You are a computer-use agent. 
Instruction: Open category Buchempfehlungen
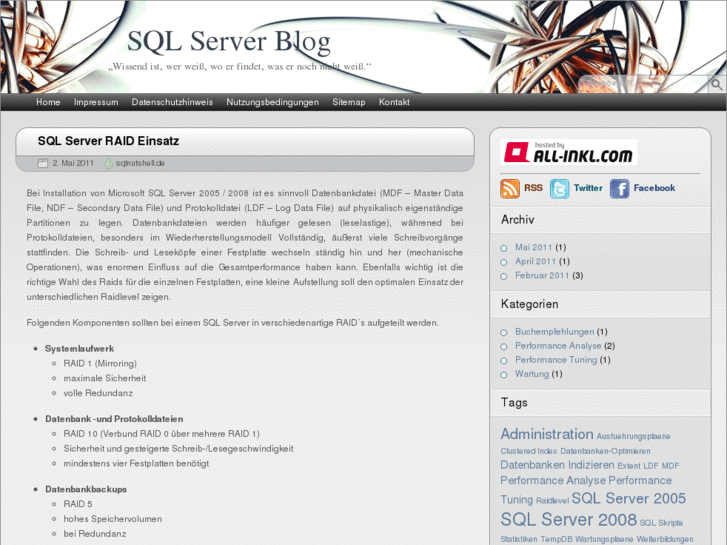click(555, 332)
